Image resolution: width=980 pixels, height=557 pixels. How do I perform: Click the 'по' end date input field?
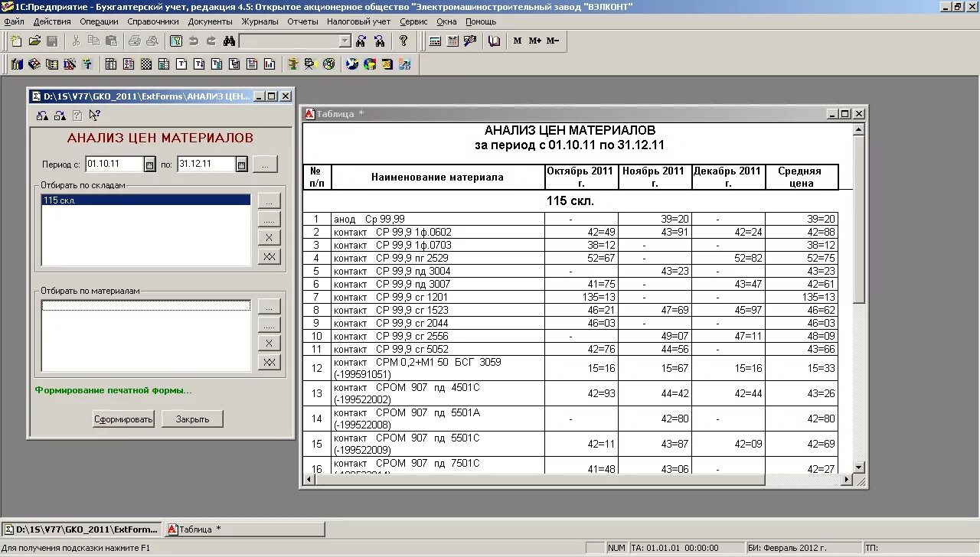[205, 164]
